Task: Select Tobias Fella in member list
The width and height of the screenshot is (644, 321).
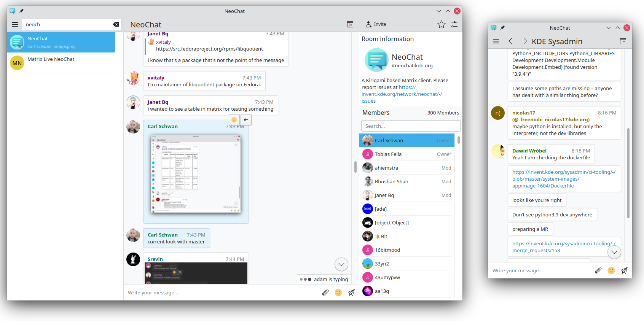Action: point(407,154)
